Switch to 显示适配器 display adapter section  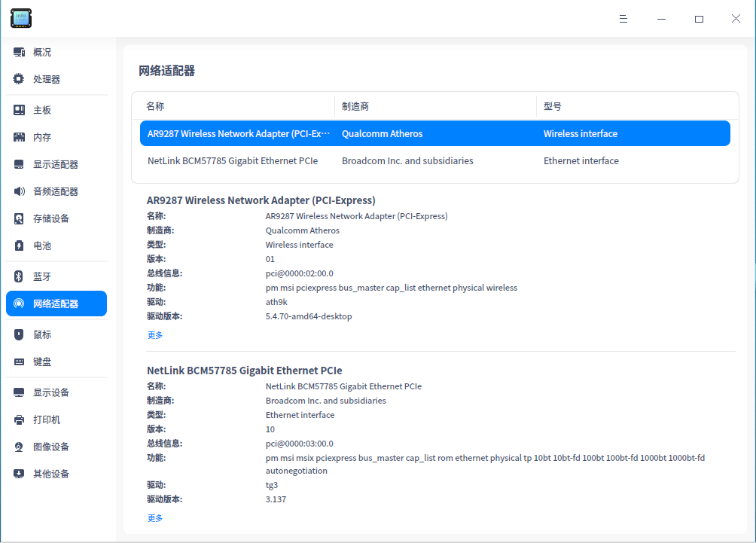56,164
